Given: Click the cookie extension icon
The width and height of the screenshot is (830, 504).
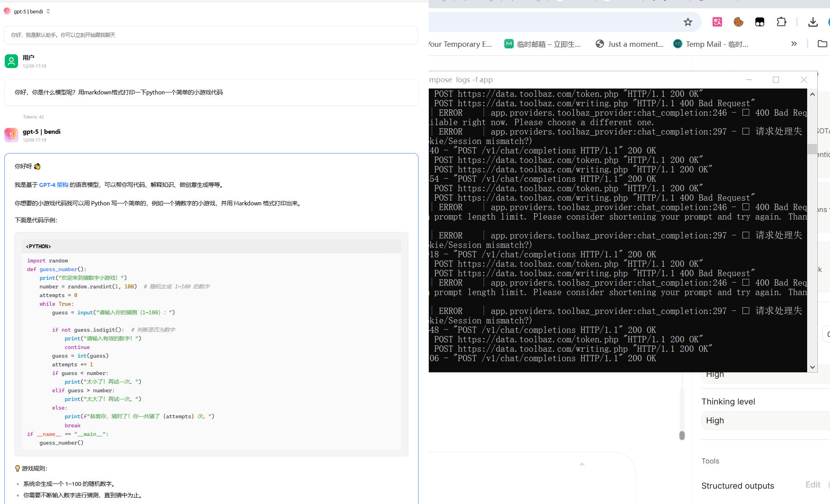Looking at the screenshot, I should point(738,22).
